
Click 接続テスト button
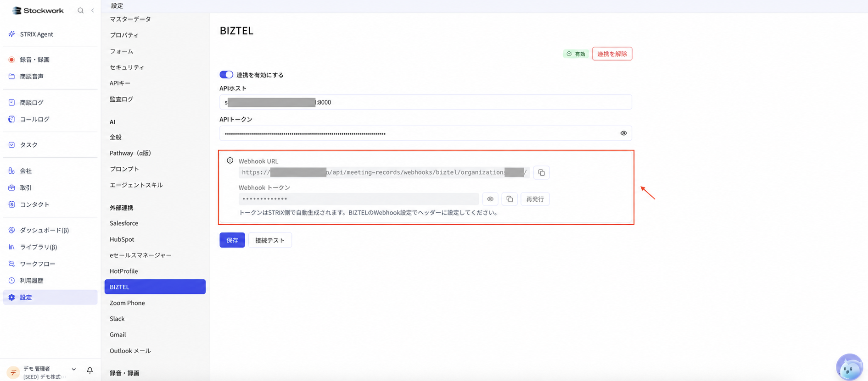(270, 240)
